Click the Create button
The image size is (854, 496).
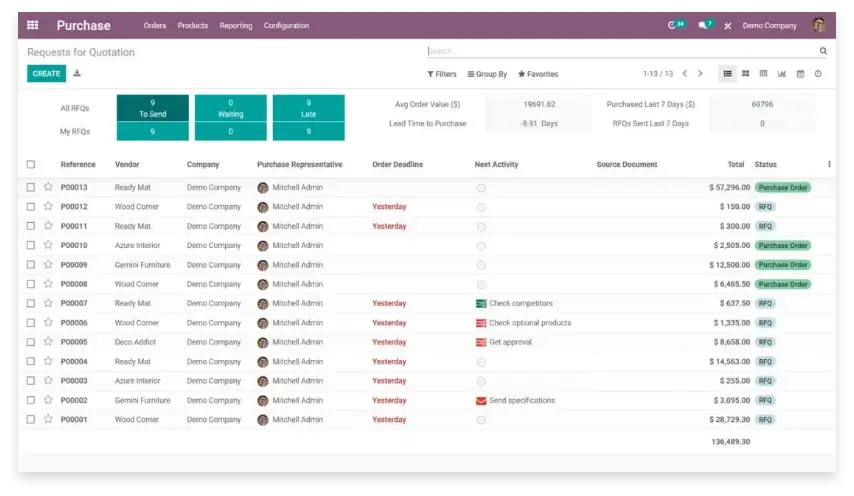tap(46, 73)
